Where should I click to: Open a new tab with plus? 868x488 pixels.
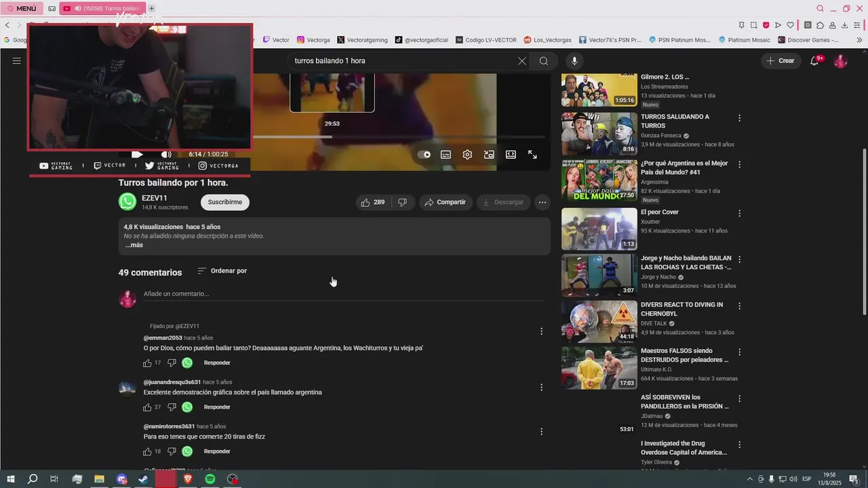point(152,8)
